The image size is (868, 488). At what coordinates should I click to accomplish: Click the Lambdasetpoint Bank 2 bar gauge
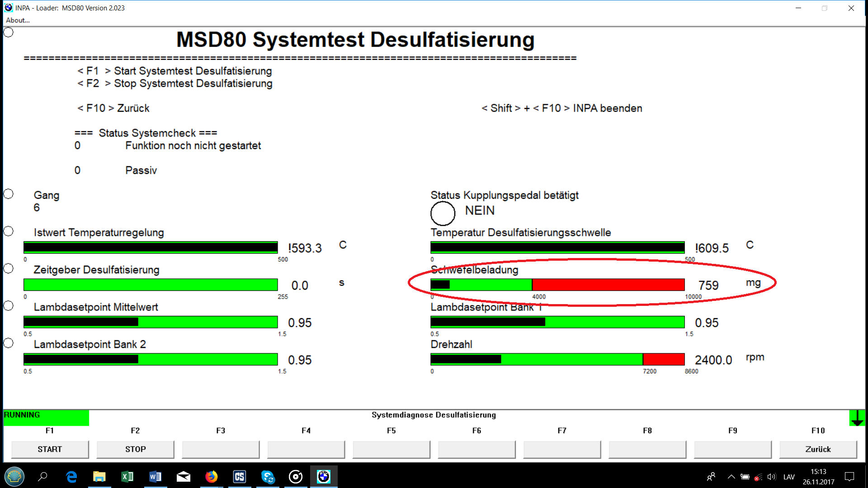tap(151, 359)
